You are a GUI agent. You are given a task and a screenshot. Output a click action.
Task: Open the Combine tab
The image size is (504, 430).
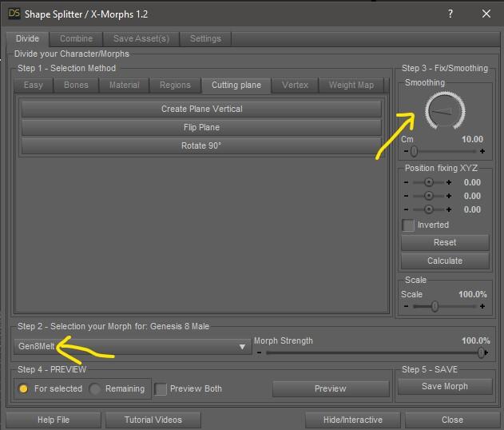pyautogui.click(x=76, y=39)
